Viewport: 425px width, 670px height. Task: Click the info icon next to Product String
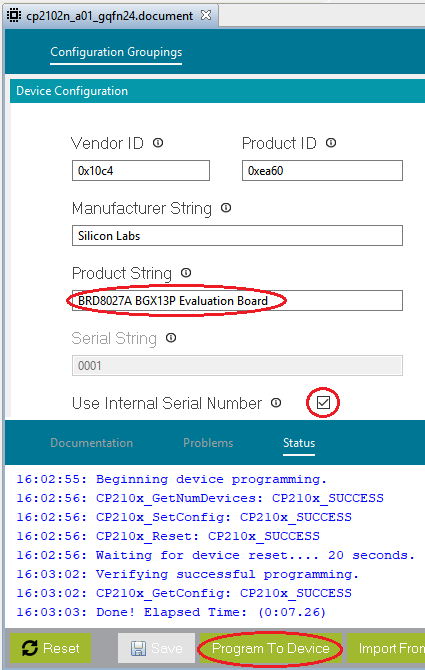tap(186, 273)
